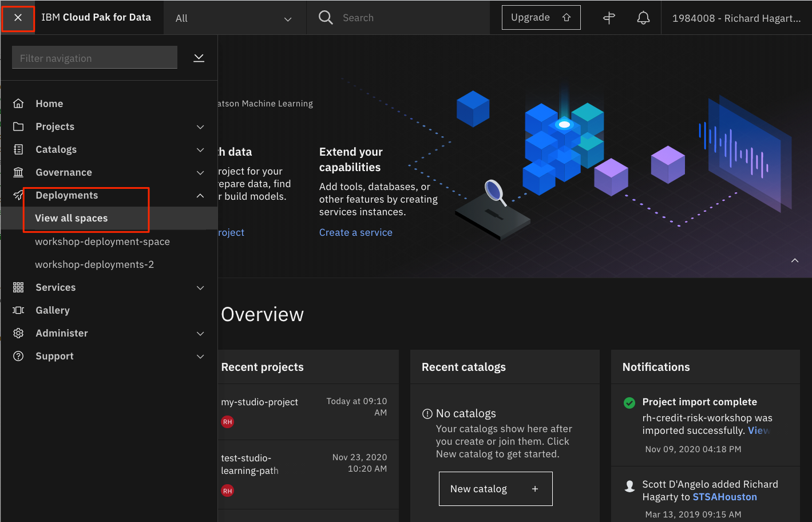The width and height of the screenshot is (812, 522).
Task: Click the Governance building icon
Action: pyautogui.click(x=18, y=172)
